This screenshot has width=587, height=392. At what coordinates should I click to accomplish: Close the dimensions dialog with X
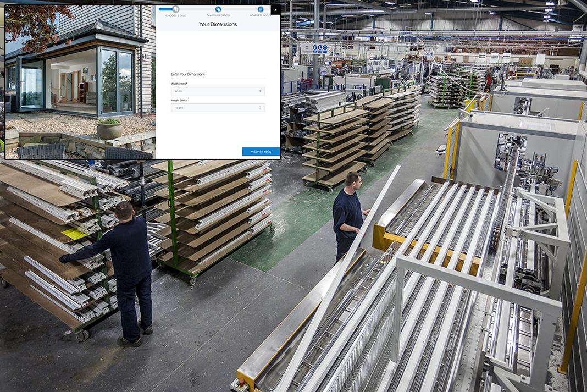pyautogui.click(x=275, y=10)
